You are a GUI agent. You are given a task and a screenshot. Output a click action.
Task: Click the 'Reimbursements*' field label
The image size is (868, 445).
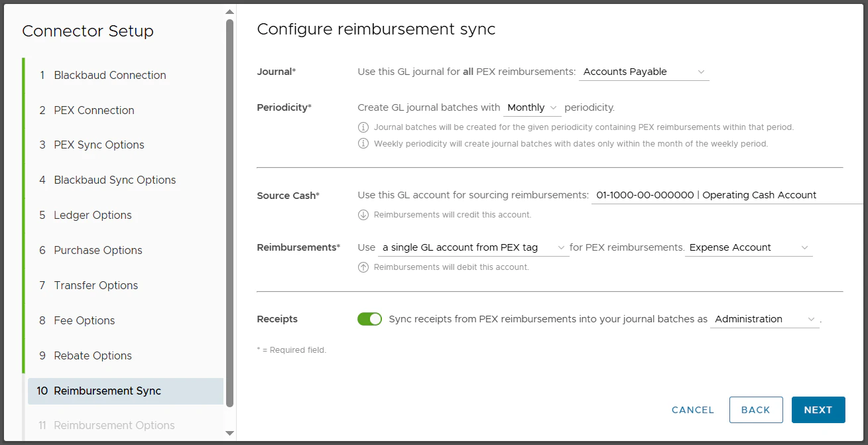[x=298, y=247]
